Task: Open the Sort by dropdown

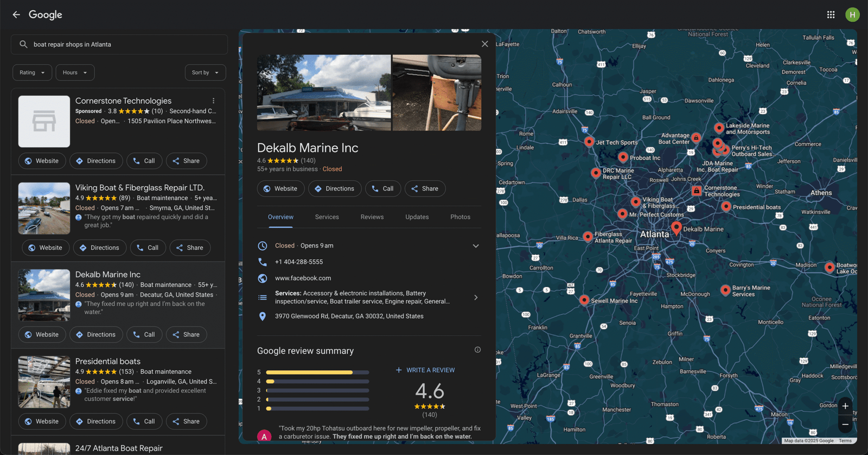Action: (205, 73)
